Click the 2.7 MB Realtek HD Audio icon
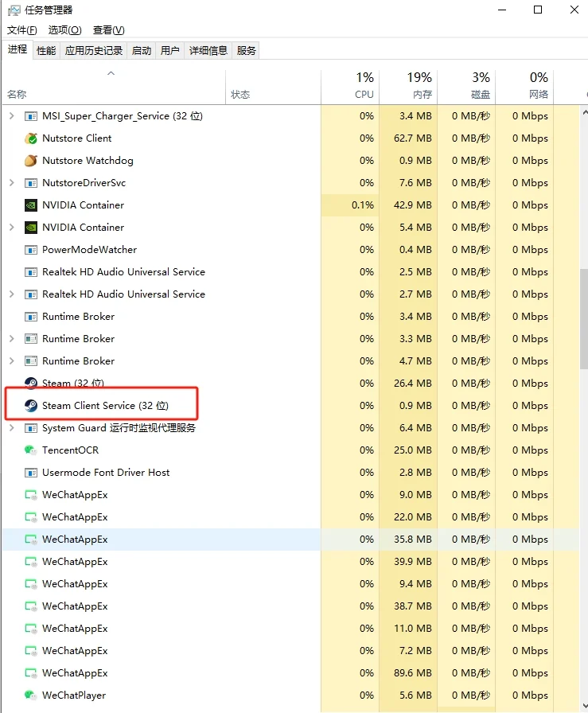 (30, 294)
